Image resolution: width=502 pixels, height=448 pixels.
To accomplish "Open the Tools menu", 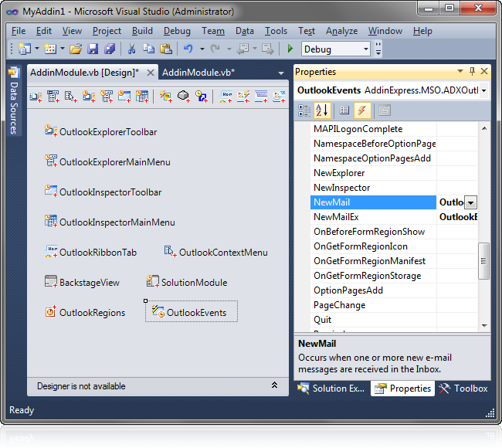I will point(276,31).
